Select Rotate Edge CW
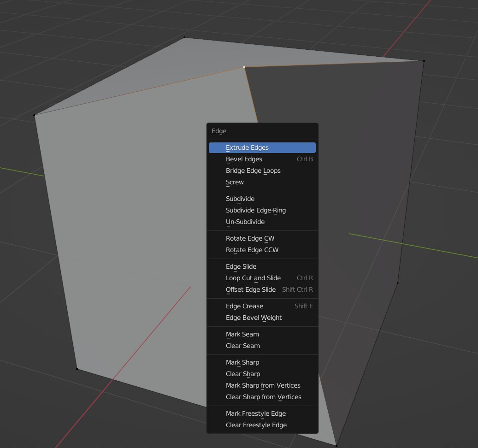This screenshot has width=478, height=448. pyautogui.click(x=262, y=238)
